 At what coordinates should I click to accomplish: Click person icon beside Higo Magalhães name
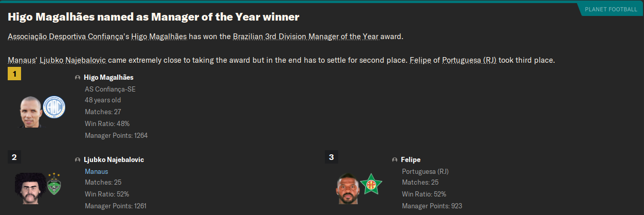click(x=78, y=78)
